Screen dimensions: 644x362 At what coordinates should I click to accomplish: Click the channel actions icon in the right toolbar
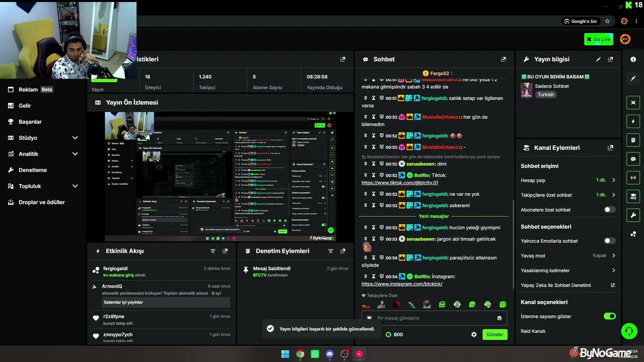[x=633, y=196]
